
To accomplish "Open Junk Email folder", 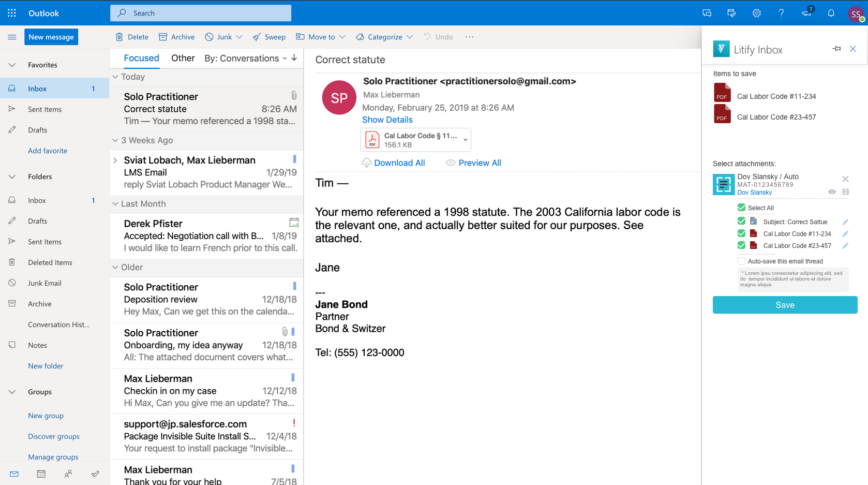I will point(55,283).
